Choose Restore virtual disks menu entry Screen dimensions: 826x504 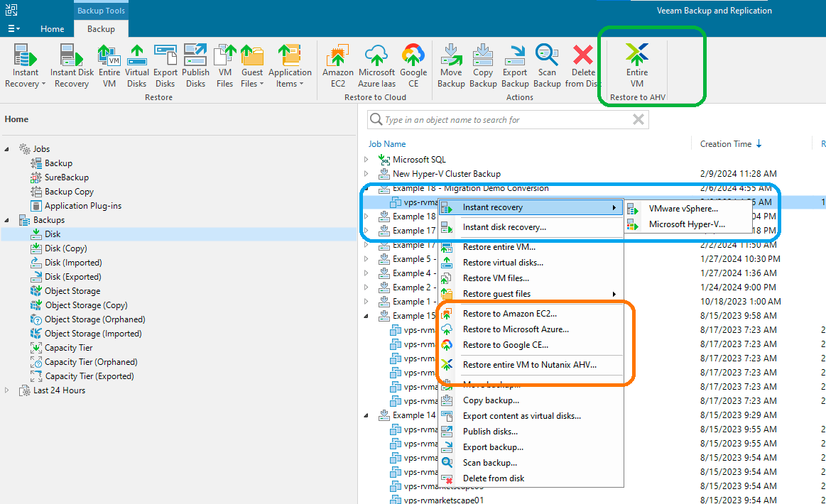530,262
